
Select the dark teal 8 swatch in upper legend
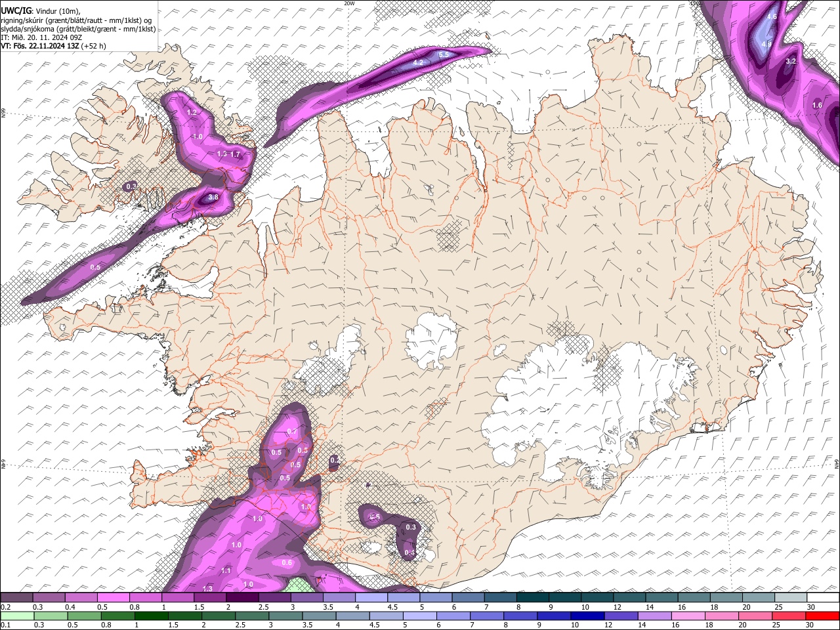[533, 598]
